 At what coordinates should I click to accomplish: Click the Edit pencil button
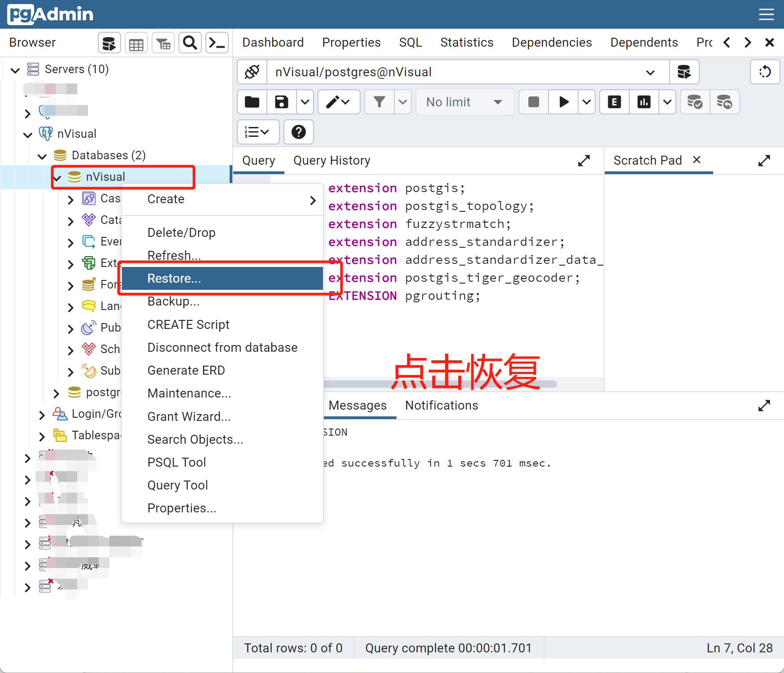(339, 102)
